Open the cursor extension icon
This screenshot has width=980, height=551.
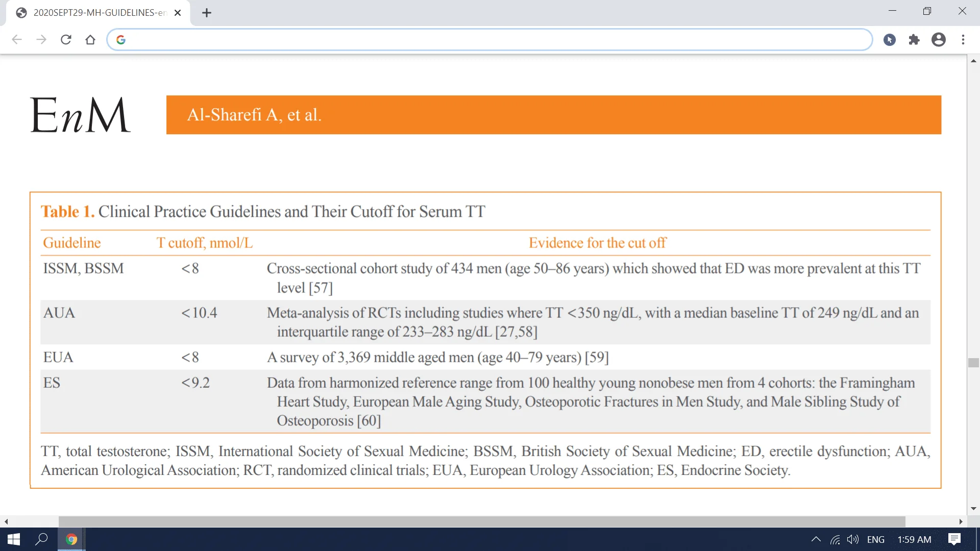pos(890,40)
